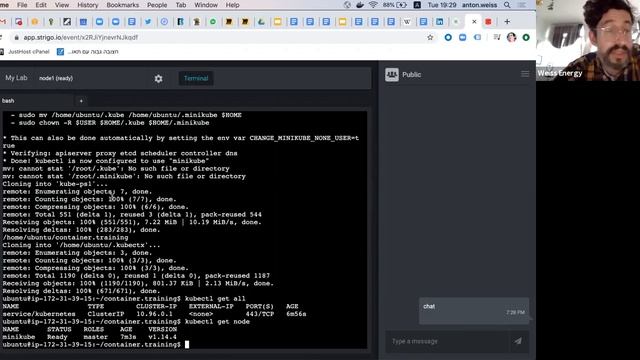Click the 'minikube Ready master' row
640x360 pixels.
tap(90, 337)
